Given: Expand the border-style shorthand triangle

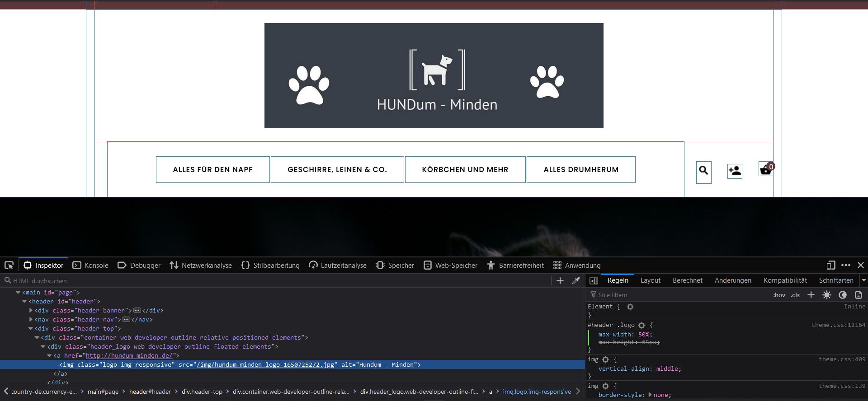Looking at the screenshot, I should (650, 395).
